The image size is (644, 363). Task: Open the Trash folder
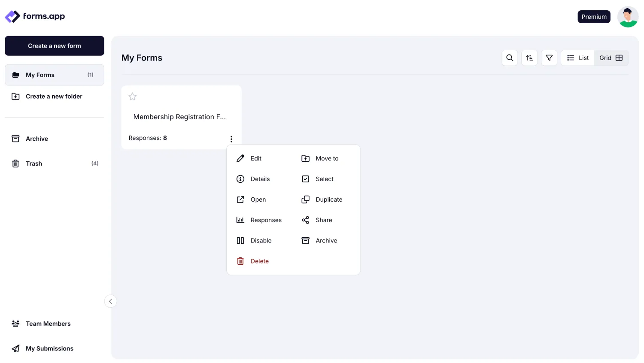[x=34, y=163]
